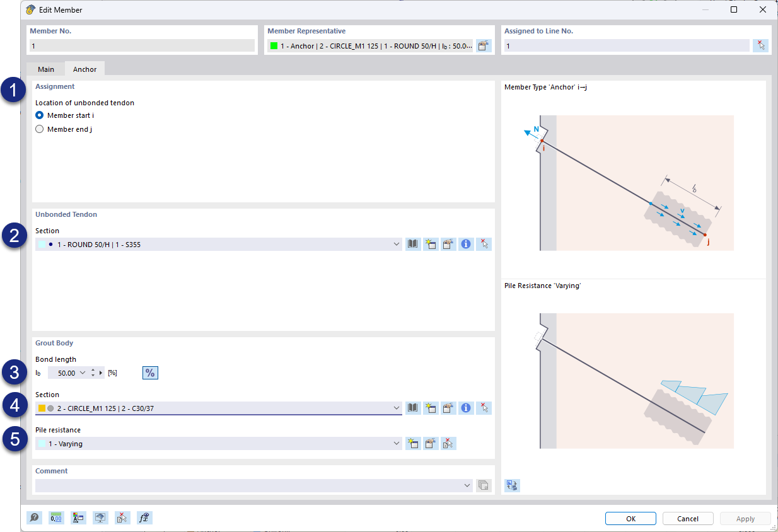This screenshot has width=778, height=532.
Task: Open the section library for the unbonded tendon
Action: coord(412,244)
